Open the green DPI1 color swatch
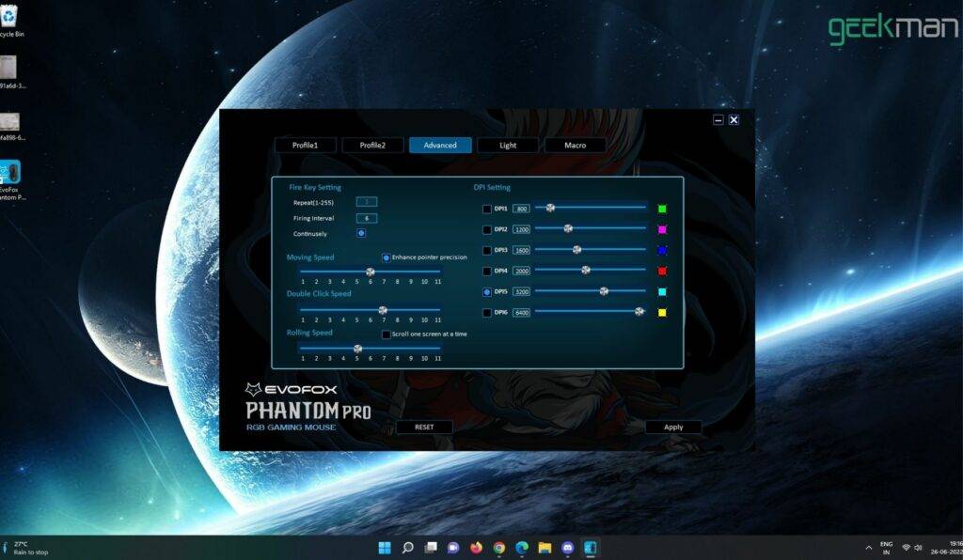Viewport: 963px width, 560px height. [662, 210]
